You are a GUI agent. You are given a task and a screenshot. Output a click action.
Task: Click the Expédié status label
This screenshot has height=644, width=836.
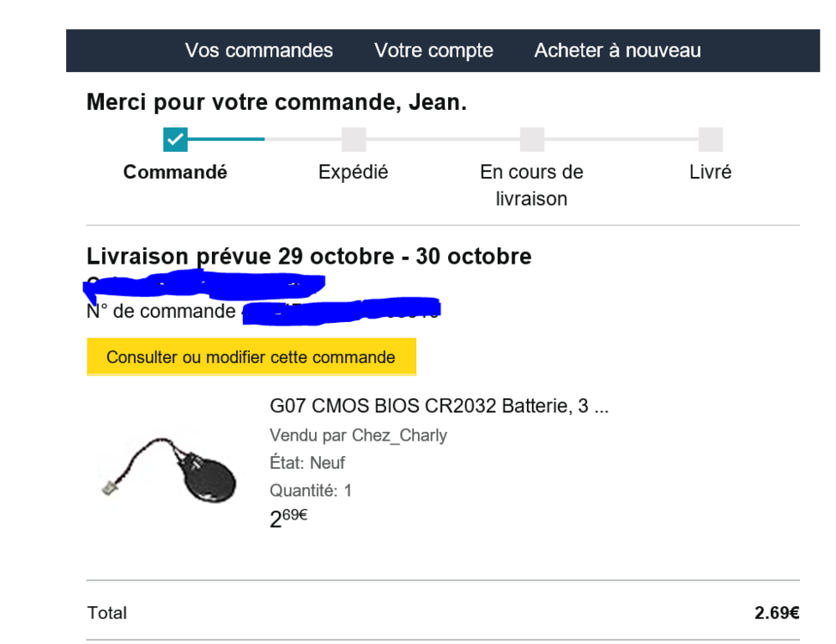point(353,172)
